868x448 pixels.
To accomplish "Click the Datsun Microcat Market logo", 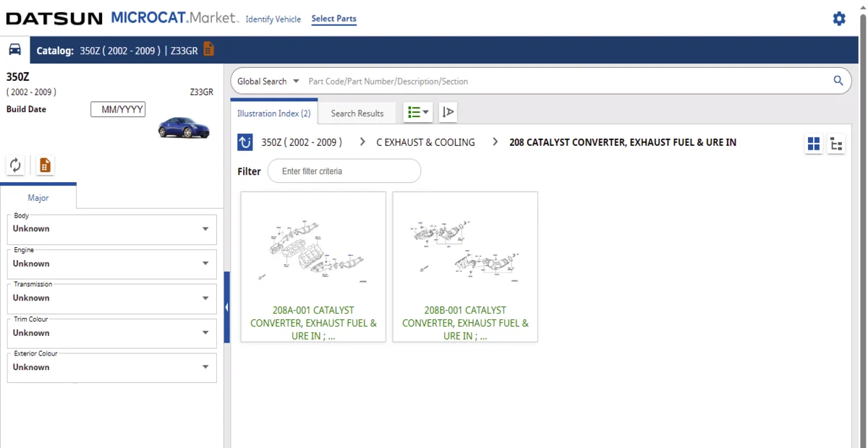I will [x=122, y=18].
